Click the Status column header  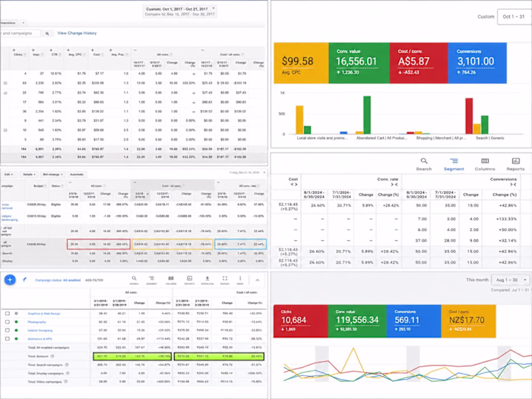tap(56, 186)
